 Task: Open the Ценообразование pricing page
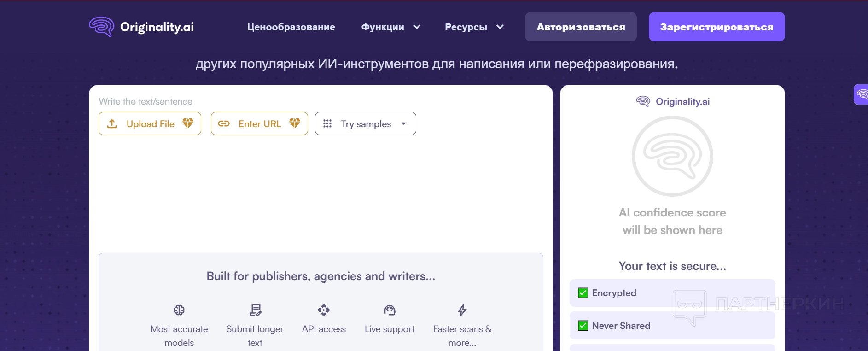tap(291, 27)
